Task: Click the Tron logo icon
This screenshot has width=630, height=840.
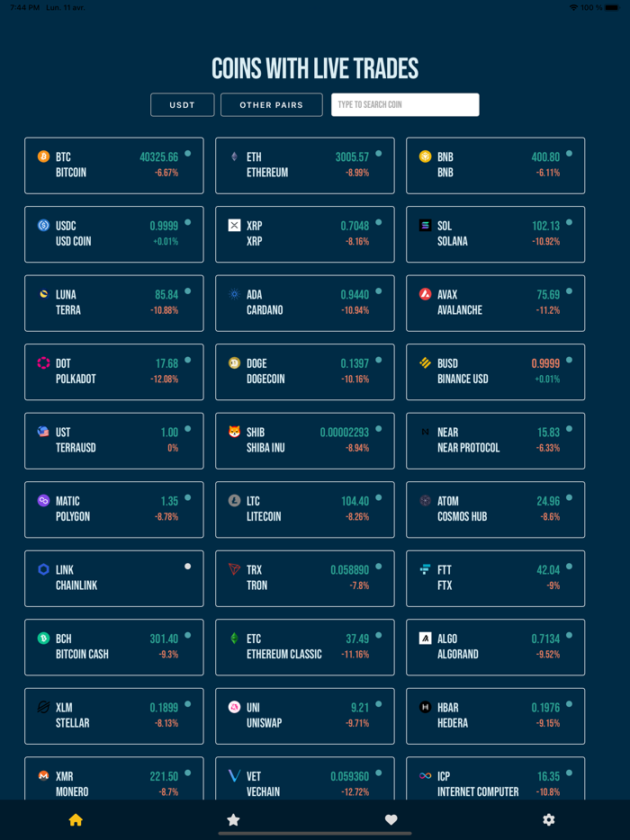Action: tap(233, 569)
